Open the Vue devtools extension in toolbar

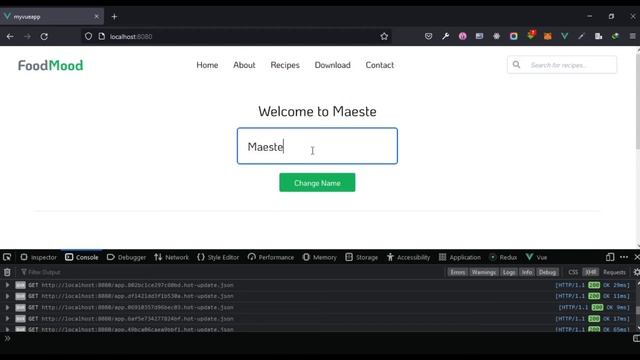pos(564,36)
